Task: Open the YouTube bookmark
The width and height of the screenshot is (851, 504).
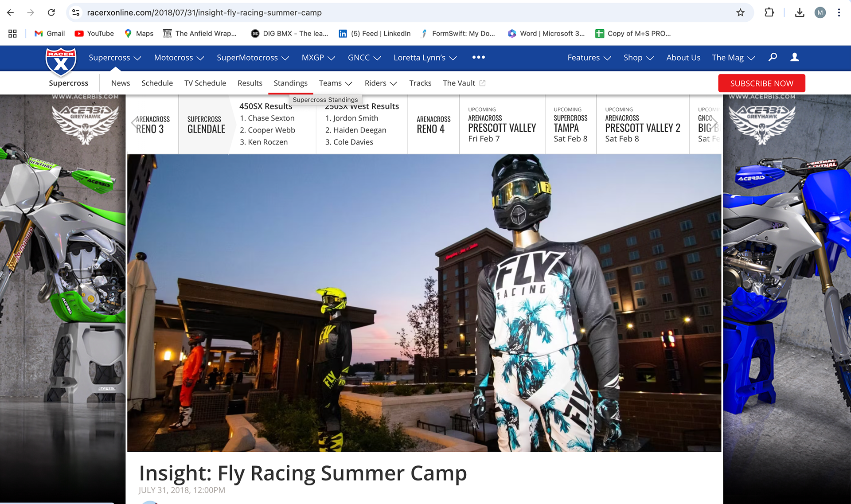Action: click(x=94, y=33)
